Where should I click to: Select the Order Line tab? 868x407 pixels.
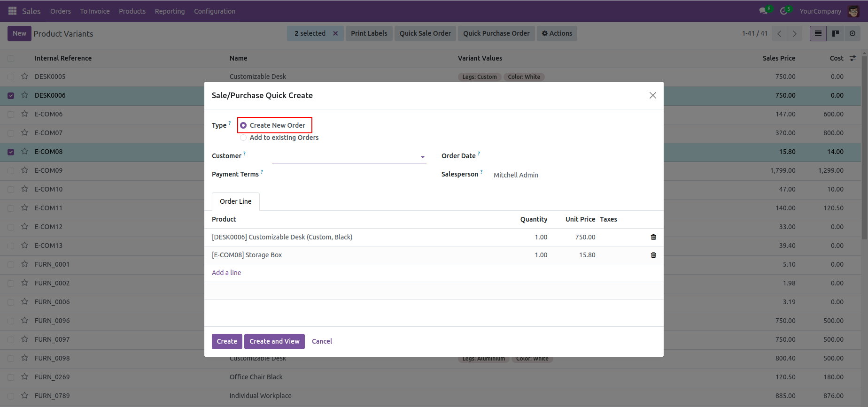coord(235,201)
